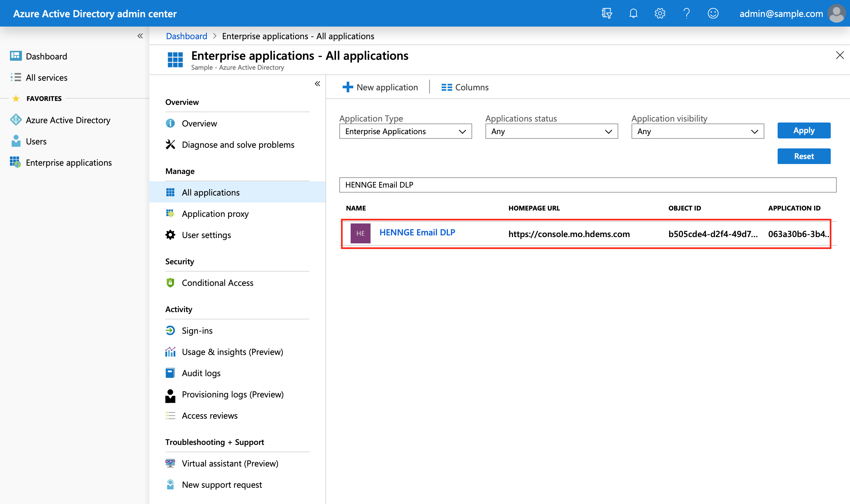Screen dimensions: 850x504
Task: Click the Enterprise applications grid icon in favorites
Action: pyautogui.click(x=16, y=162)
